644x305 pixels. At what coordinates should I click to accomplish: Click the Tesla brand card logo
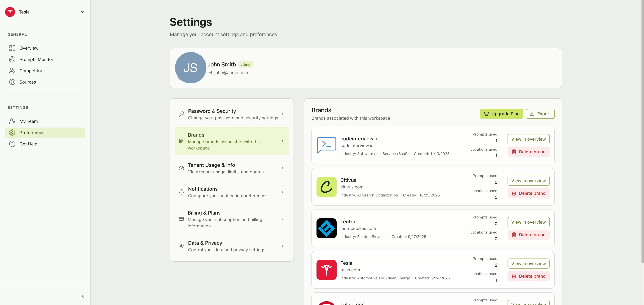coord(326,270)
